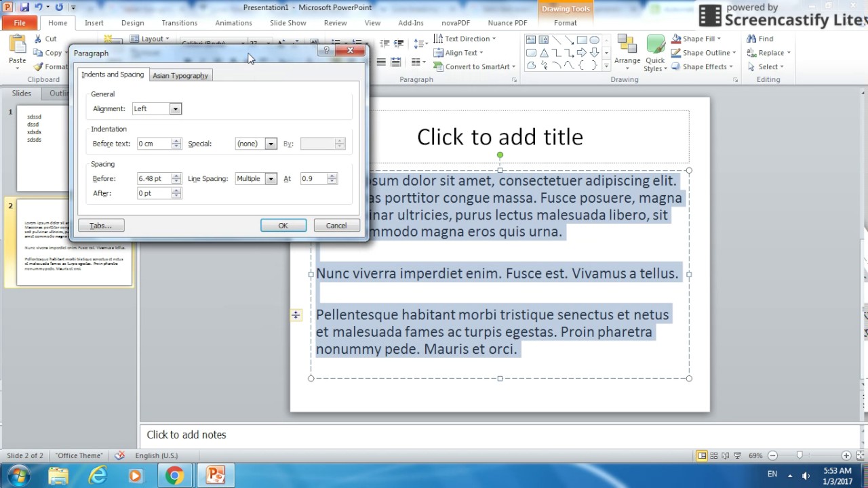Expand Shape Outline dropdown
Viewport: 868px width, 488px height.
click(734, 53)
